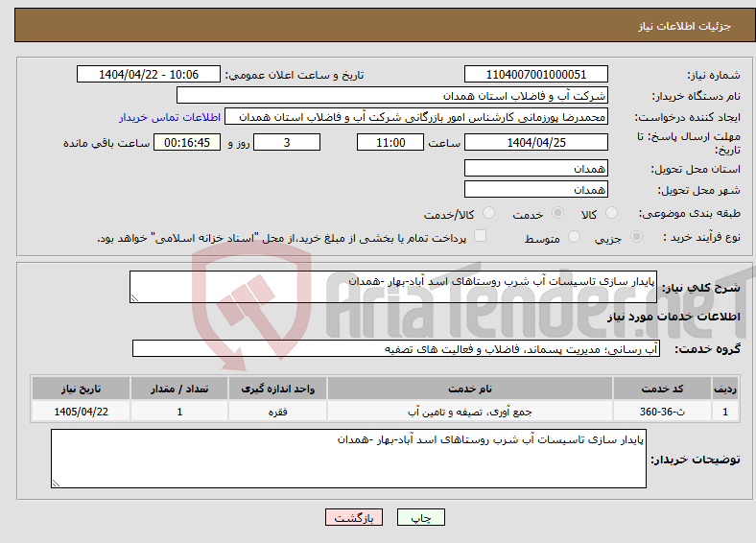Viewport: 756px width, 543px height.
Task: Click the تاریخ و ساعت اعلان عمومی label
Action: 295,75
